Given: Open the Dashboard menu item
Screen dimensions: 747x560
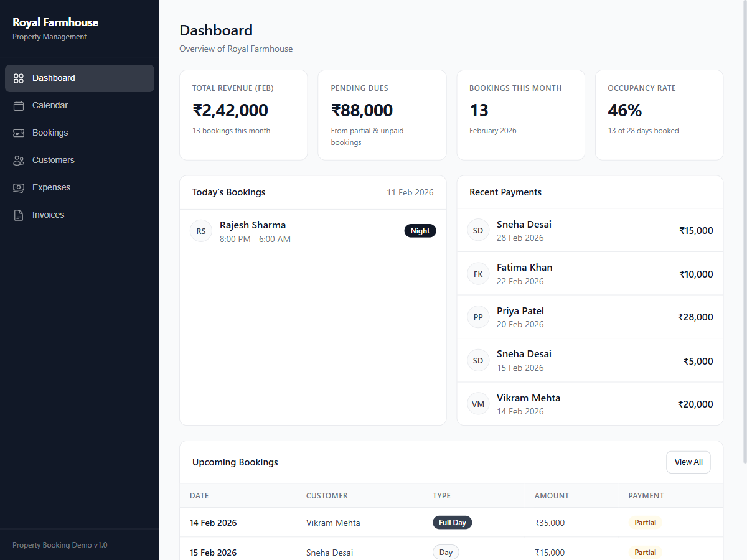Looking at the screenshot, I should tap(80, 78).
